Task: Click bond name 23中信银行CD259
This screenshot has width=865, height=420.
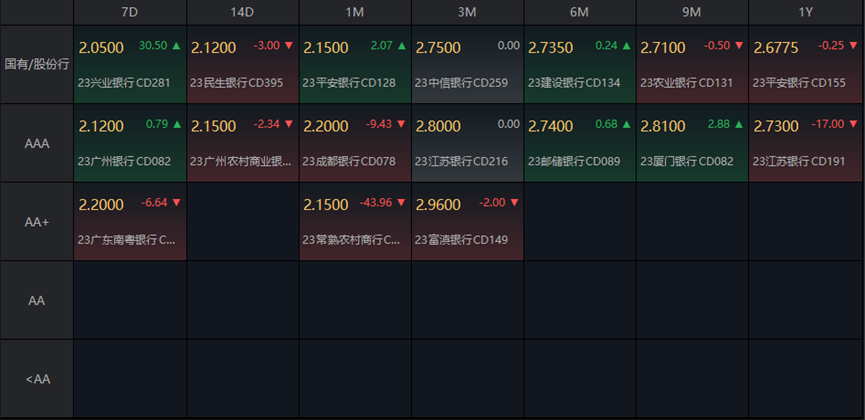Action: pos(461,83)
